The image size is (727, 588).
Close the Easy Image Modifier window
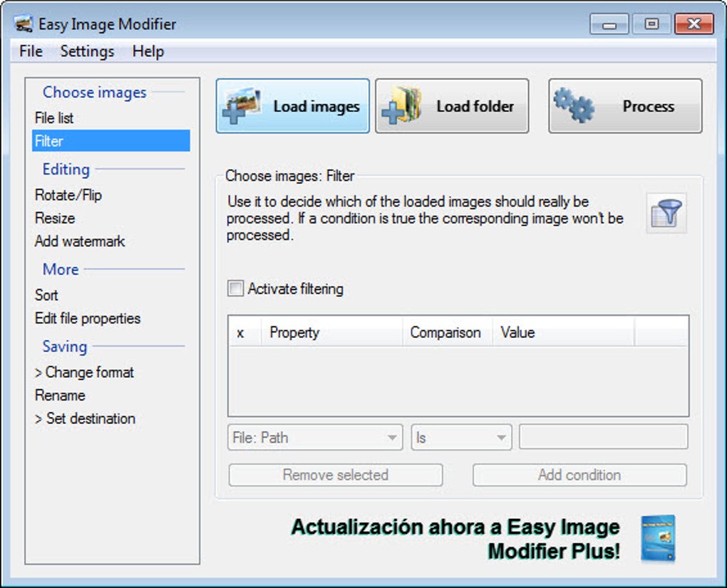[x=694, y=24]
